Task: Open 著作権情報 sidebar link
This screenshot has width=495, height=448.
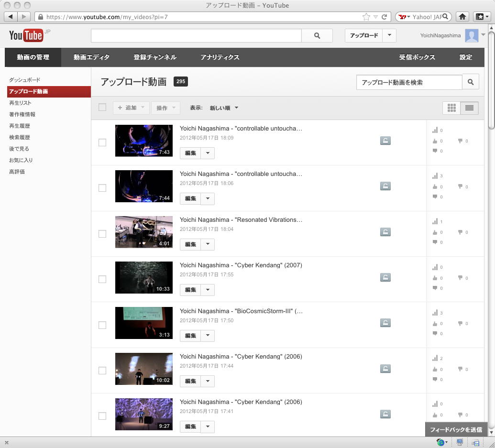Action: (x=22, y=114)
